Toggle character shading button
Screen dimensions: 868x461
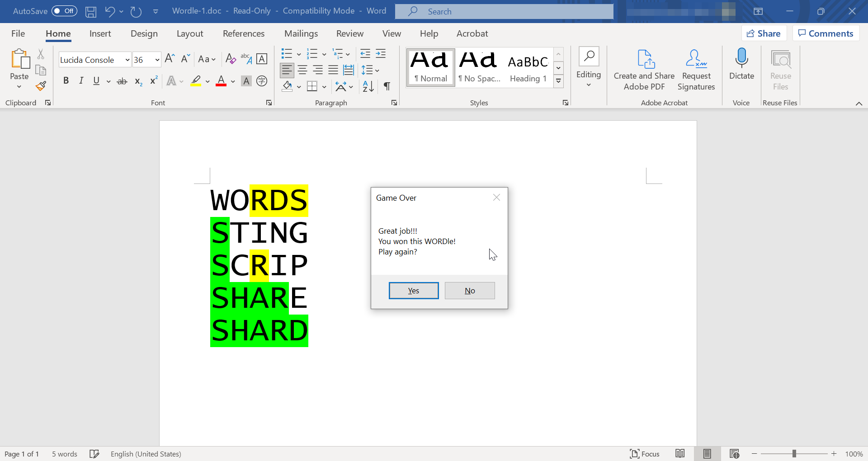[x=246, y=81]
